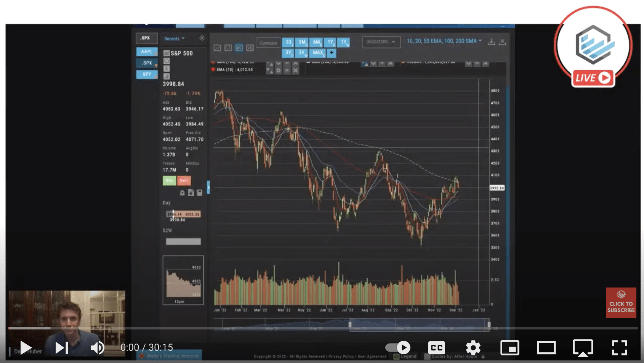Click the Compare button
The width and height of the screenshot is (644, 363).
tap(268, 43)
